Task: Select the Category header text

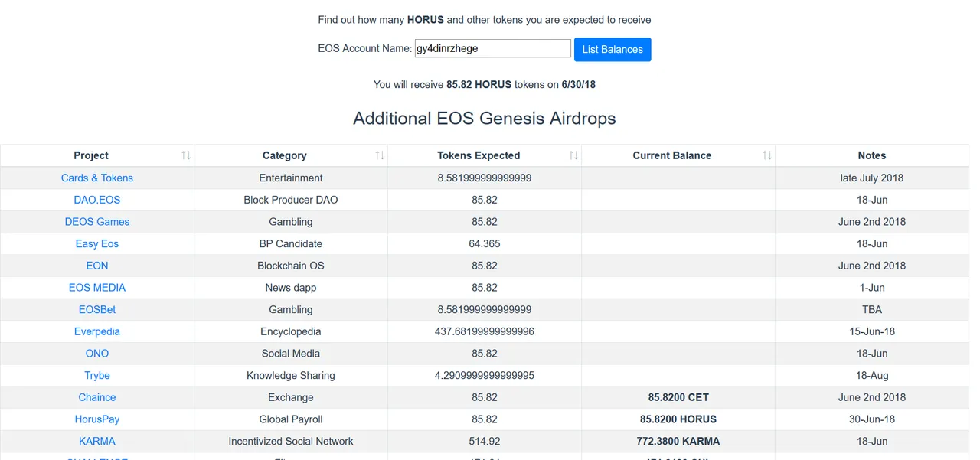Action: (285, 155)
